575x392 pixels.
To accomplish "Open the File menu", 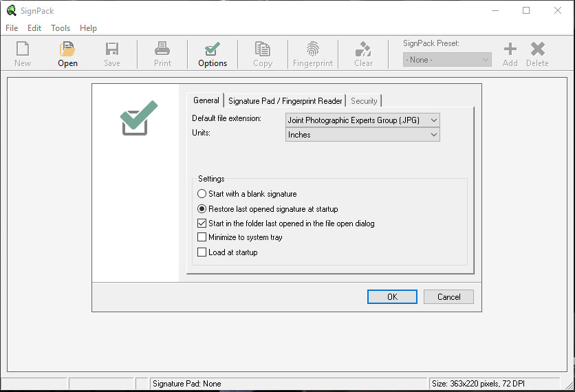I will [12, 28].
